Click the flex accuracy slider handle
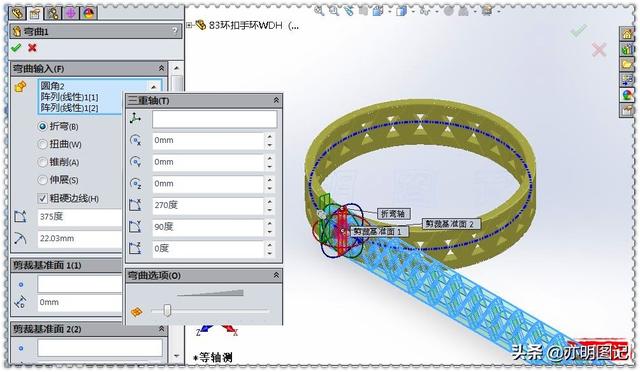Viewport: 640px width, 372px height. click(x=167, y=310)
